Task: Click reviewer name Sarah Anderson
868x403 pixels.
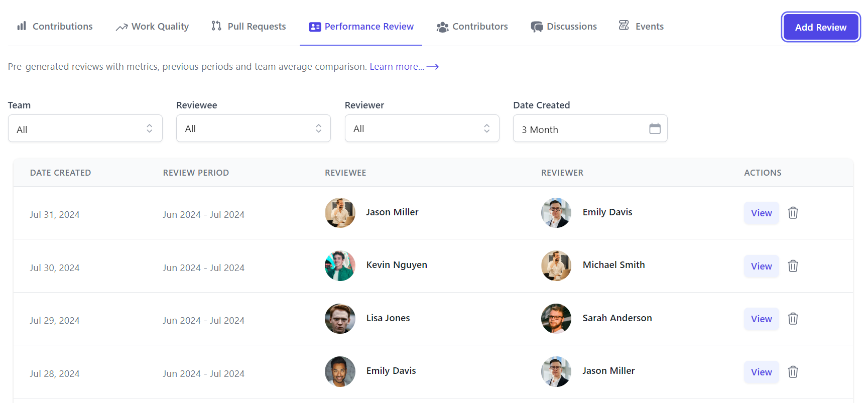Action: [x=617, y=318]
